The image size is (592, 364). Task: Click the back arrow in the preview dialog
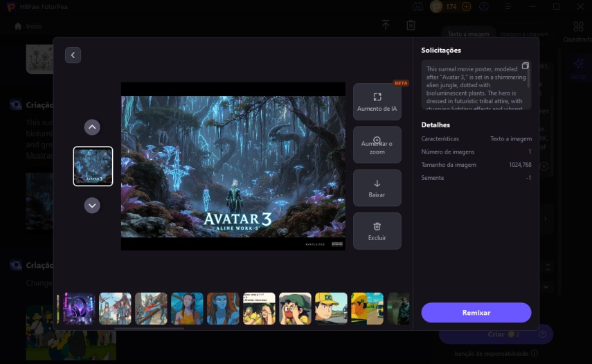click(73, 55)
